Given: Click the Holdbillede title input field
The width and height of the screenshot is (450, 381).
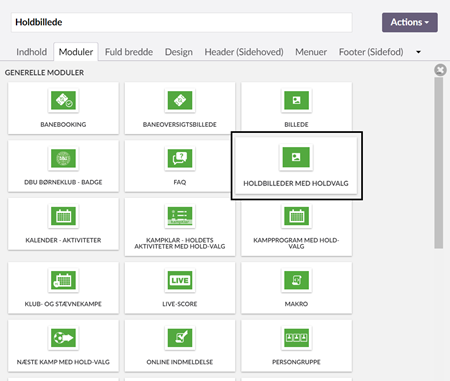Looking at the screenshot, I should tap(182, 22).
